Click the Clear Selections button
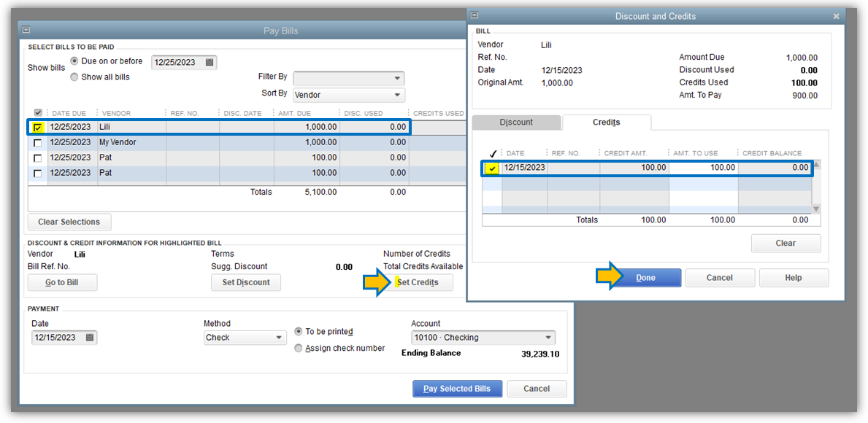This screenshot has height=423, width=868. point(69,222)
